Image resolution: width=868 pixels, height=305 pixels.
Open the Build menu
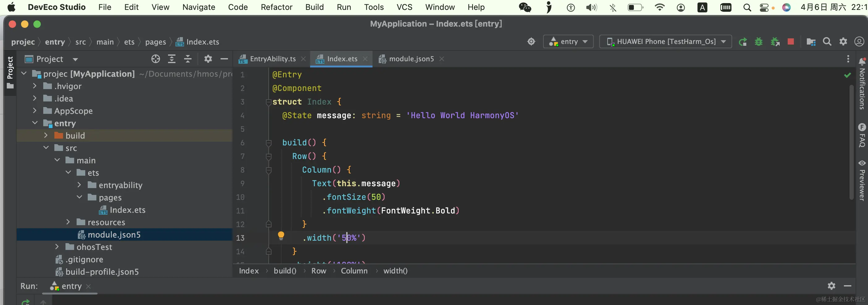click(314, 7)
